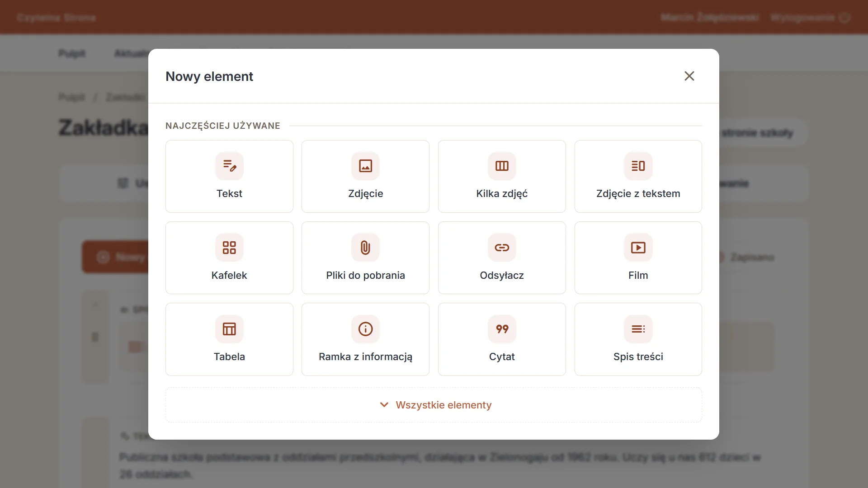868x488 pixels.
Task: Click the Pliki do pobrania label
Action: point(366,275)
